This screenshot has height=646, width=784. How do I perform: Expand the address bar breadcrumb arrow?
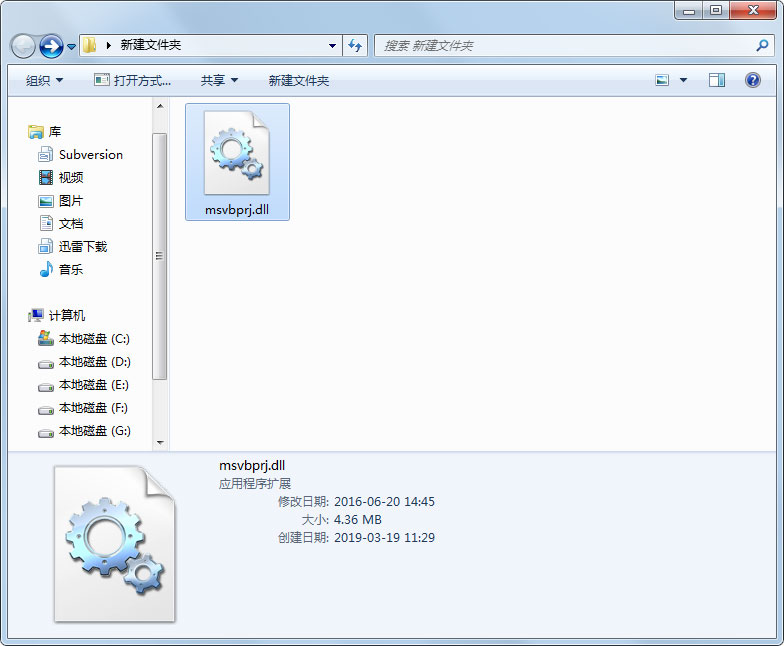(x=108, y=46)
